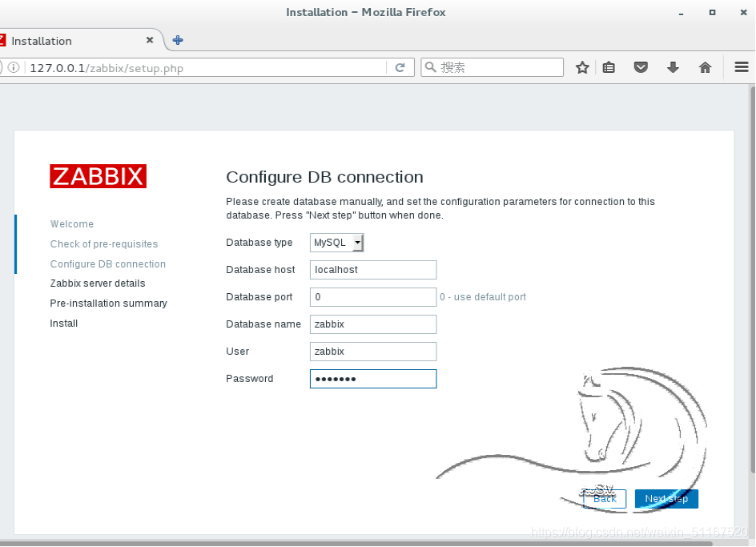Close the Installation tab
The height and width of the screenshot is (547, 756).
tap(150, 40)
